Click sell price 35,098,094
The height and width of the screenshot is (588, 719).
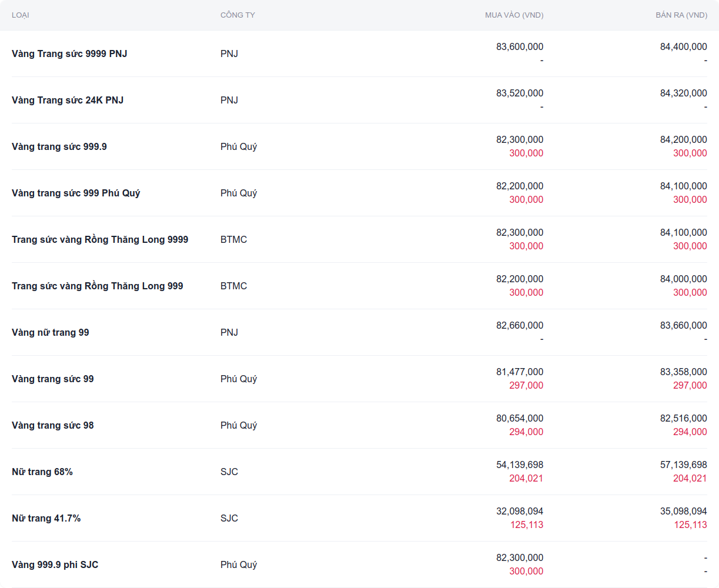684,511
